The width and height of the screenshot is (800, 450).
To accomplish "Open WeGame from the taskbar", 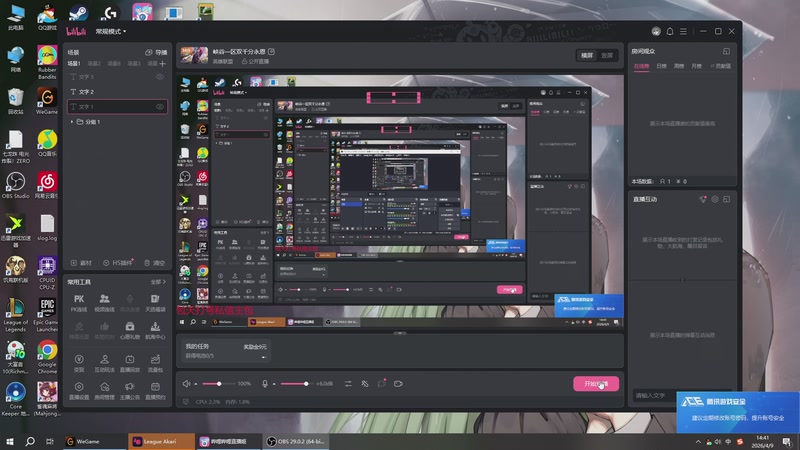I will coord(95,441).
